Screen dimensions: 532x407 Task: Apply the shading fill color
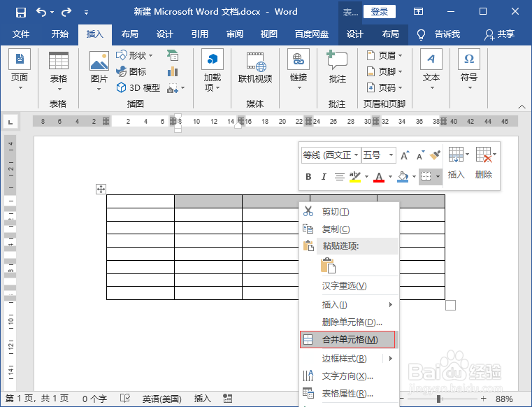(403, 176)
